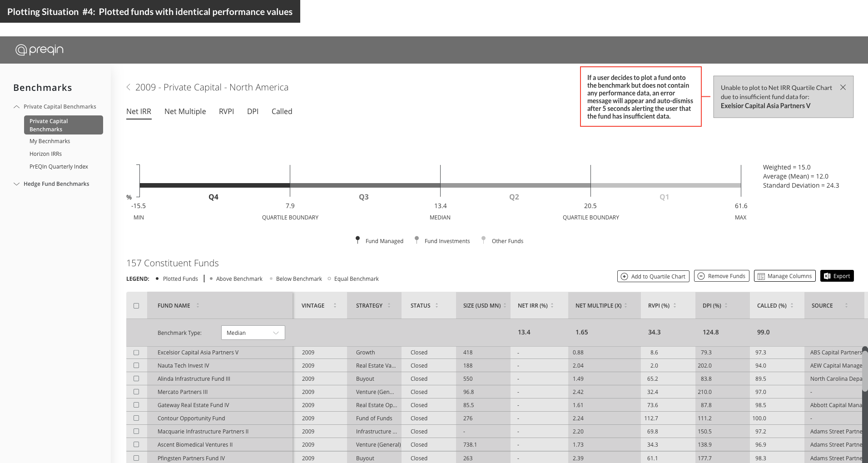Click the Q4 quartile bar segment

coord(215,185)
